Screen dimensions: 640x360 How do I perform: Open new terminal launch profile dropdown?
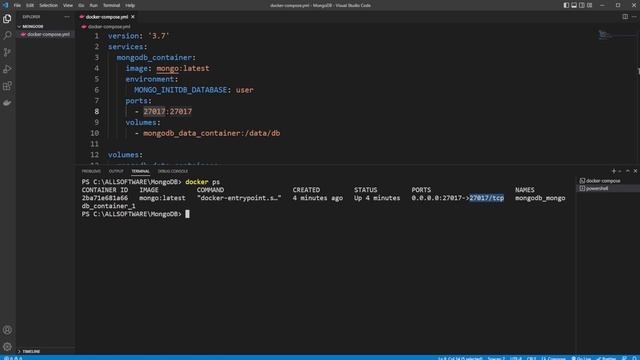[620, 171]
